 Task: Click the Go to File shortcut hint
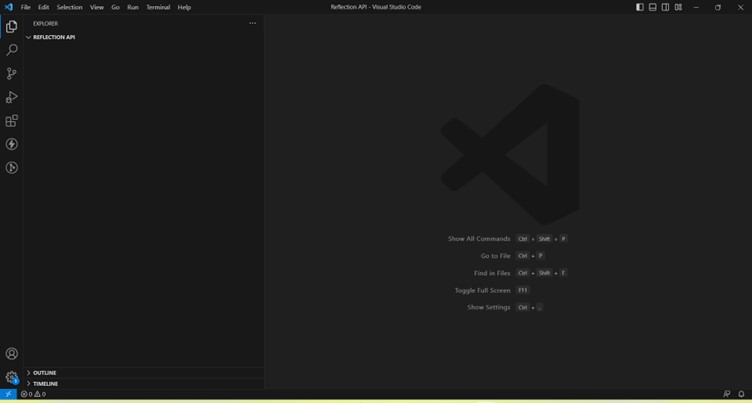513,256
